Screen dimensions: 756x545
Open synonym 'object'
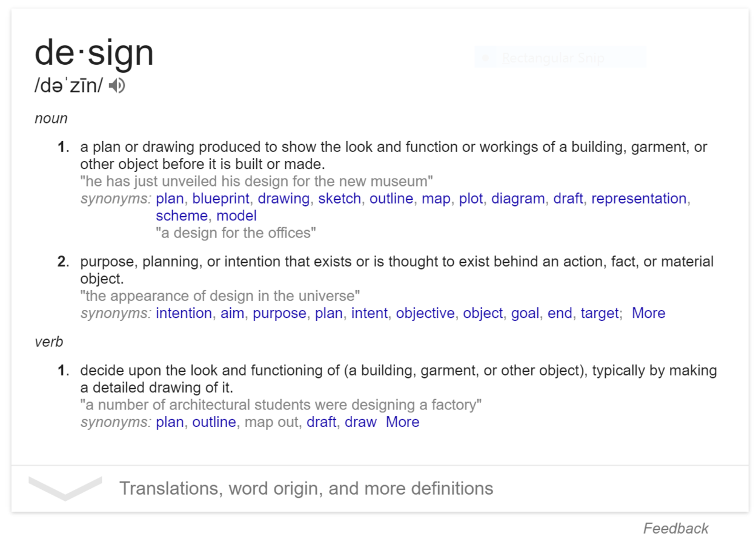[483, 313]
